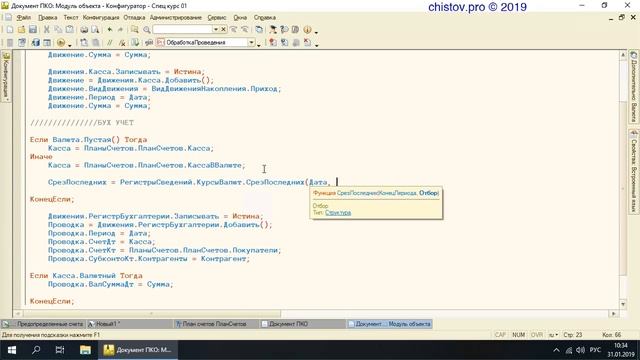Create a new document with New icon
The image size is (640, 360).
[x=10, y=29]
